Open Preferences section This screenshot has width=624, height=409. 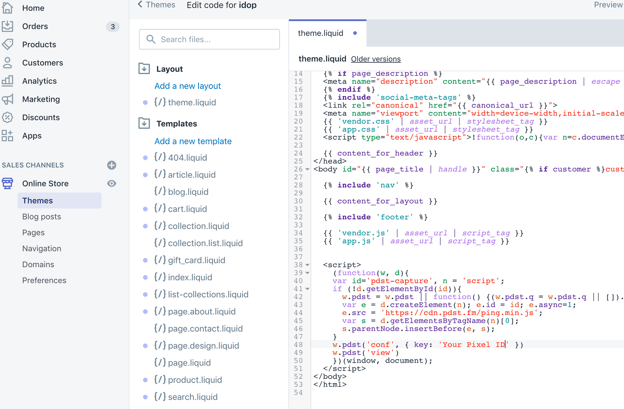coord(44,280)
